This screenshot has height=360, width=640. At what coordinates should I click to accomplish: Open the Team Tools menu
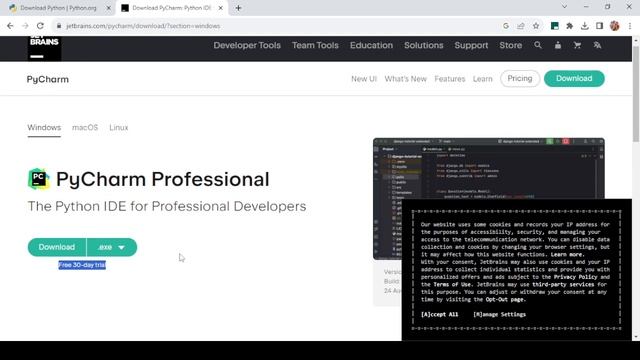[x=315, y=45]
